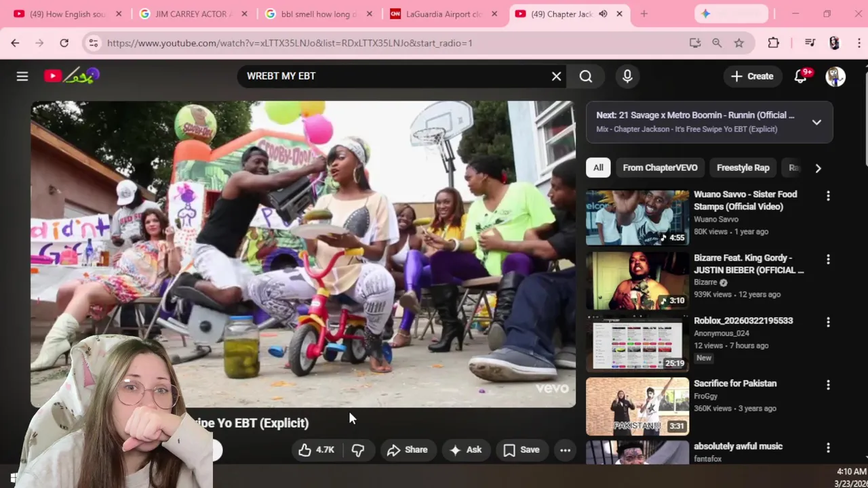Open the Bizarre 3:10 thumbnail
This screenshot has height=488, width=868.
(637, 281)
